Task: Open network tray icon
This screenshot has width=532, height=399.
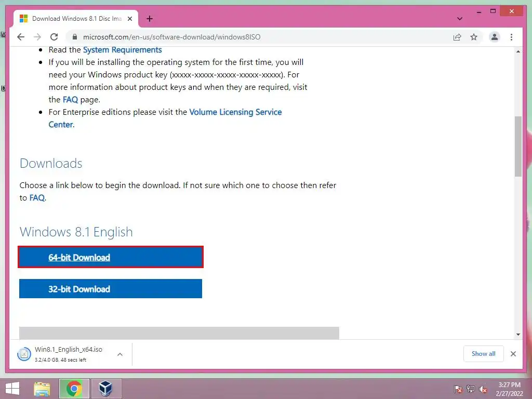Action: click(x=471, y=389)
